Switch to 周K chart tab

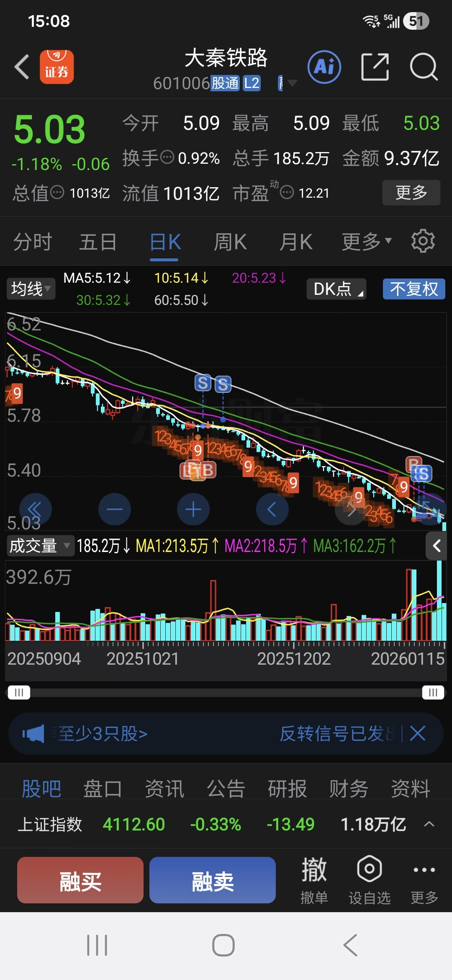[230, 242]
